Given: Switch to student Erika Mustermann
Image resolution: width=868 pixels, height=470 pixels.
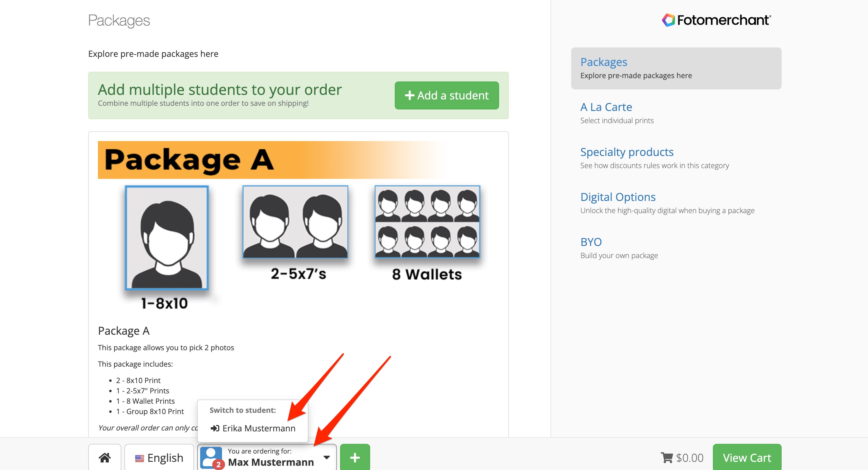Looking at the screenshot, I should click(x=253, y=428).
